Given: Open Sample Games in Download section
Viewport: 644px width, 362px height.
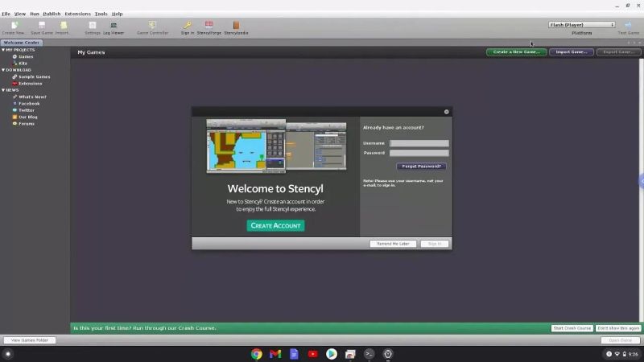Looking at the screenshot, I should pos(34,76).
